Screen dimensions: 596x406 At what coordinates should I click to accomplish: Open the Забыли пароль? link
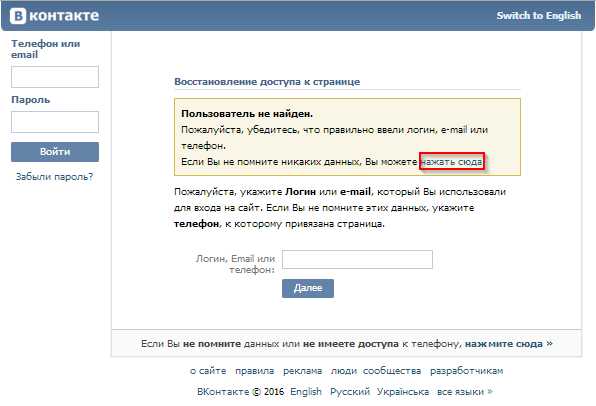(x=54, y=177)
